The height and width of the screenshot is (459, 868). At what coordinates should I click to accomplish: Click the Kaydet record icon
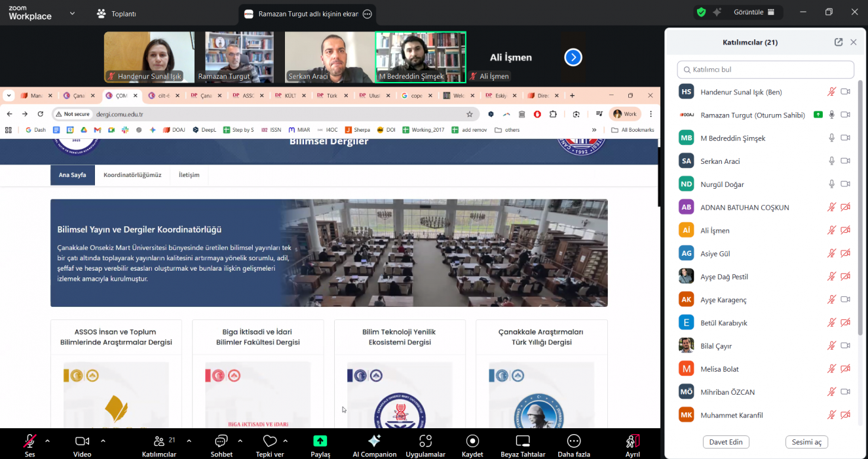click(x=472, y=441)
